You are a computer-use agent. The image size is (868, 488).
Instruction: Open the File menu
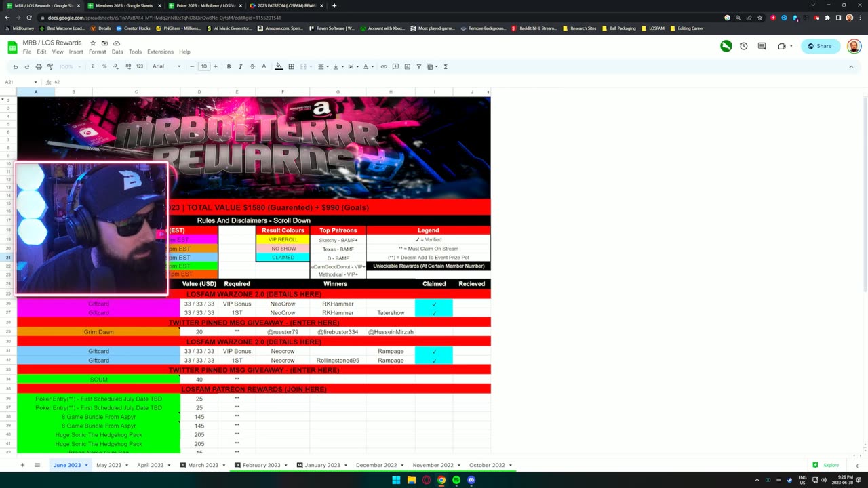coord(27,52)
